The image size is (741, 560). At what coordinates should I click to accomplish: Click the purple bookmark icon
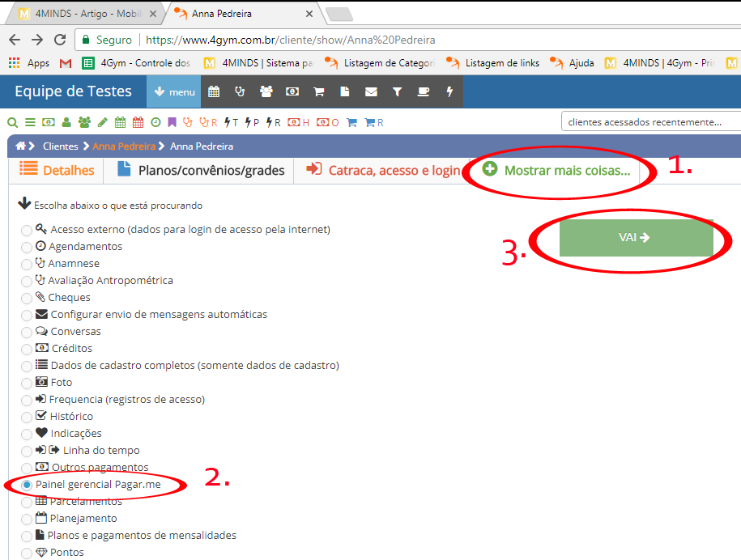172,123
